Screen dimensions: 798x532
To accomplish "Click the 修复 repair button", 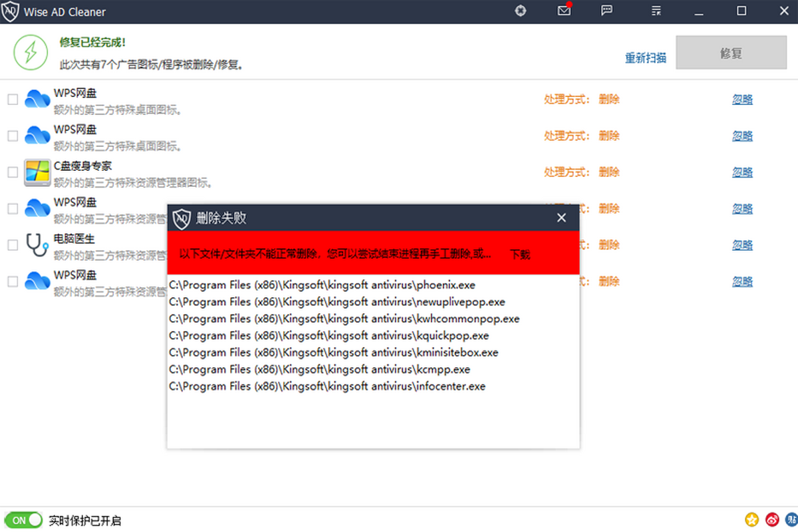I will [x=731, y=53].
